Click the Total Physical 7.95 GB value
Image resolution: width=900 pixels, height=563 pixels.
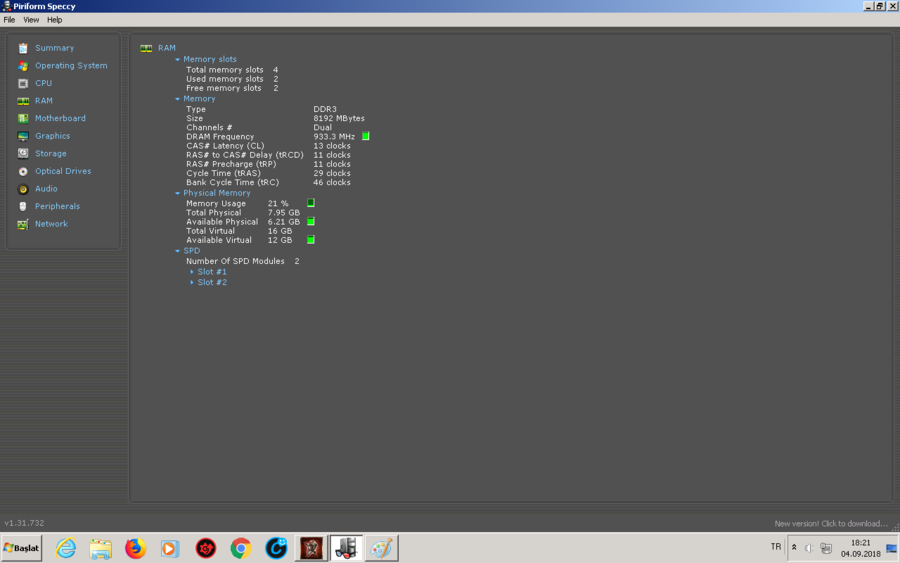pyautogui.click(x=284, y=212)
